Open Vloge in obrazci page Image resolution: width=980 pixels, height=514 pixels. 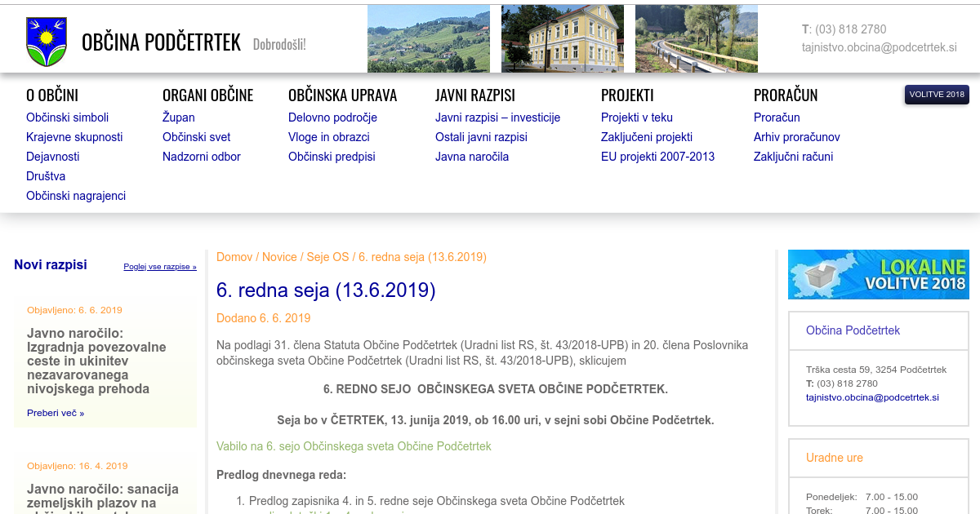click(x=328, y=137)
